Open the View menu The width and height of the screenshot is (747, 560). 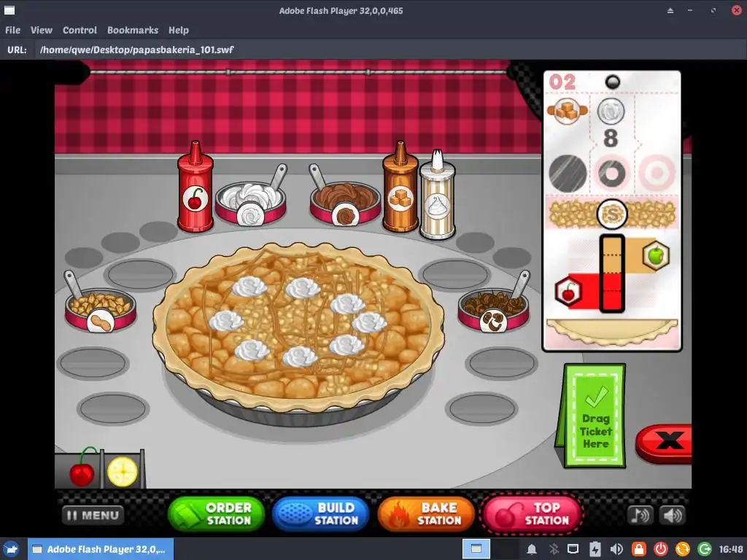pyautogui.click(x=42, y=30)
